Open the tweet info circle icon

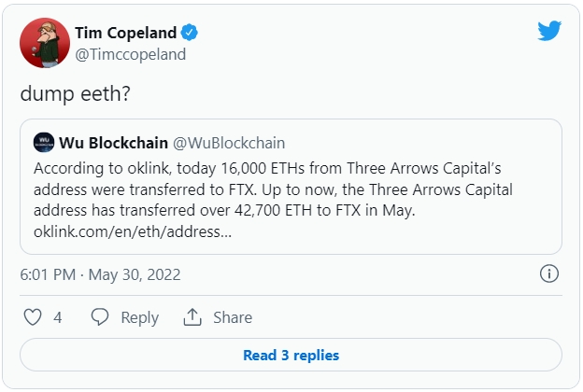pos(549,274)
